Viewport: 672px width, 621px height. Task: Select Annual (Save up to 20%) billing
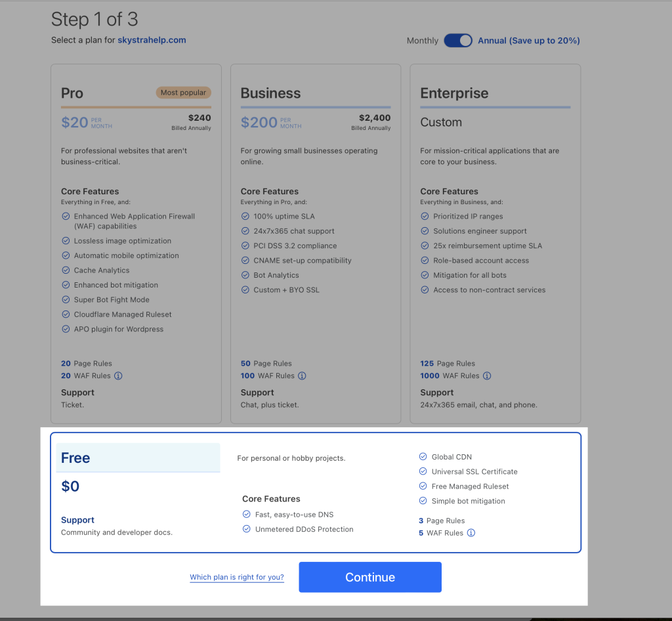[x=528, y=41]
